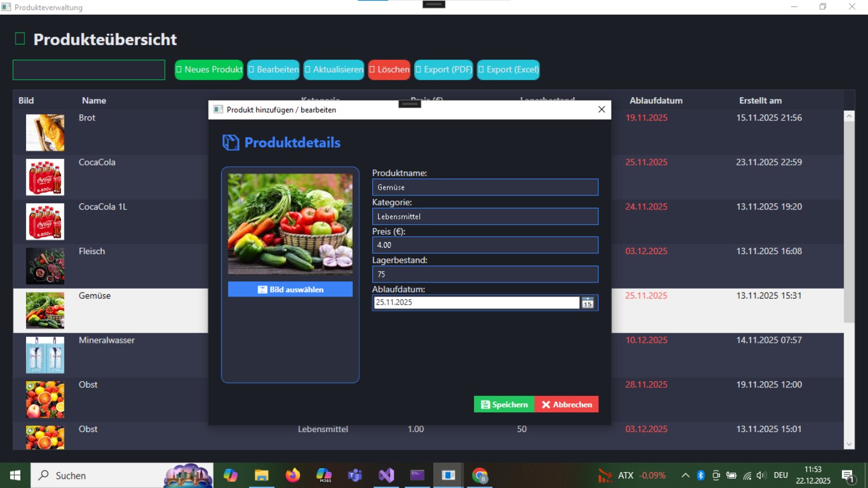Open Visual Studio from the taskbar
Viewport: 868px width, 488px height.
click(387, 476)
